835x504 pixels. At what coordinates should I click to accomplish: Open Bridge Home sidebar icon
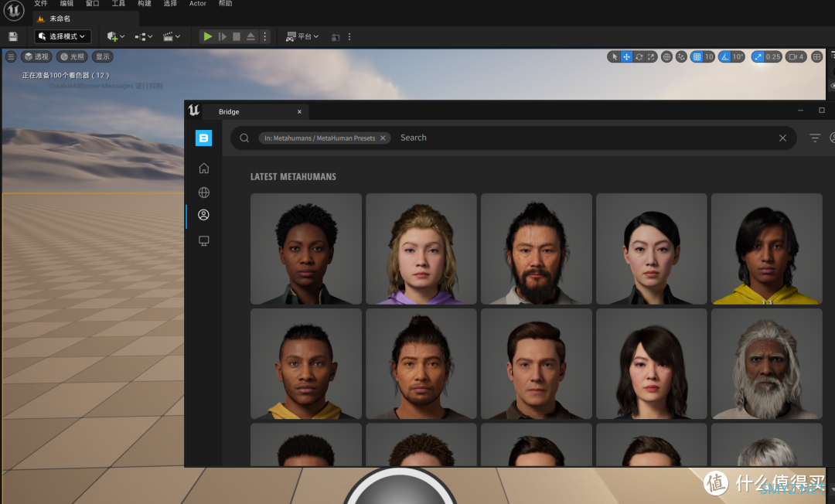tap(203, 169)
